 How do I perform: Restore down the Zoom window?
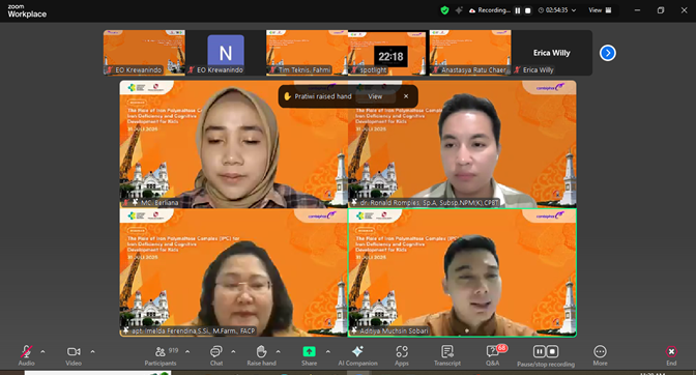tap(660, 10)
